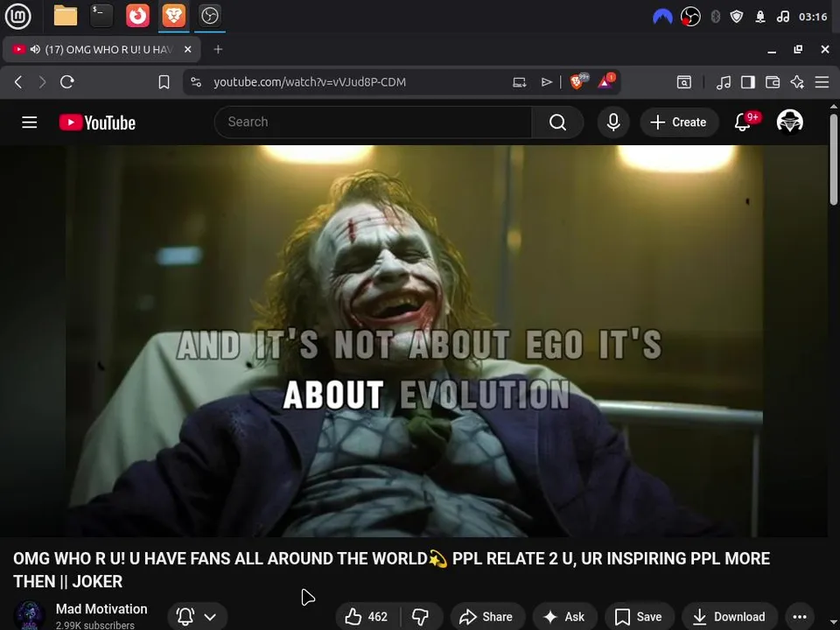
Task: Share this video
Action: pos(487,617)
